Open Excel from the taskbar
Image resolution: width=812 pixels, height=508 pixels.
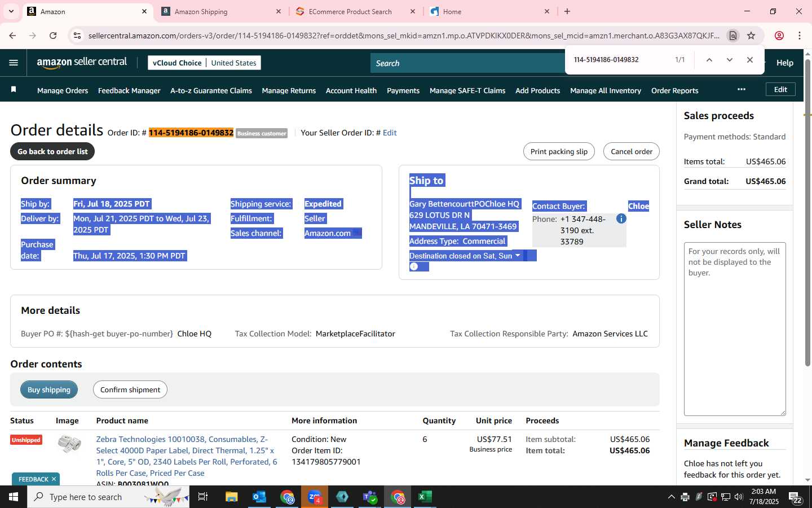pyautogui.click(x=425, y=497)
